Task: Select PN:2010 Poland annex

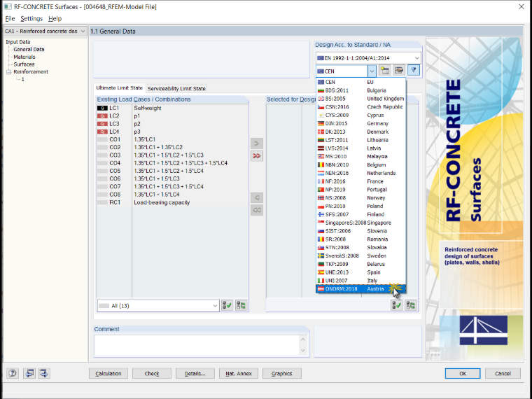Action: 360,206
